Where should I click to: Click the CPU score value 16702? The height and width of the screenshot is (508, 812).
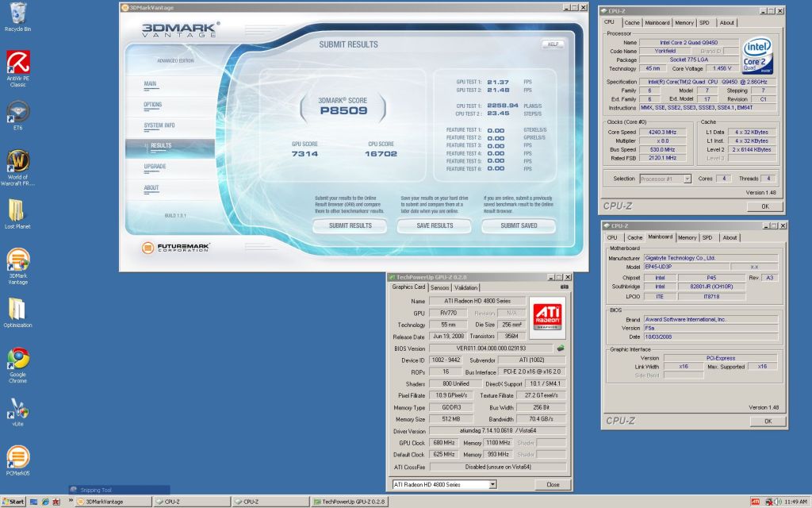click(x=381, y=154)
